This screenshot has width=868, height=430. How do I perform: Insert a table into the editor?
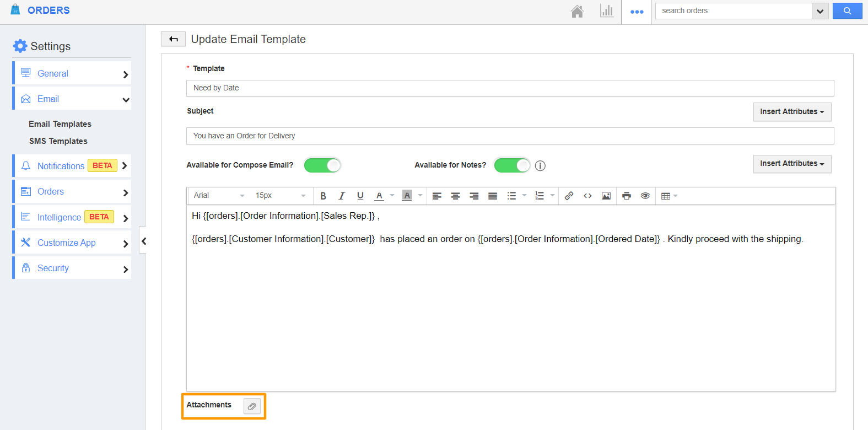point(666,196)
